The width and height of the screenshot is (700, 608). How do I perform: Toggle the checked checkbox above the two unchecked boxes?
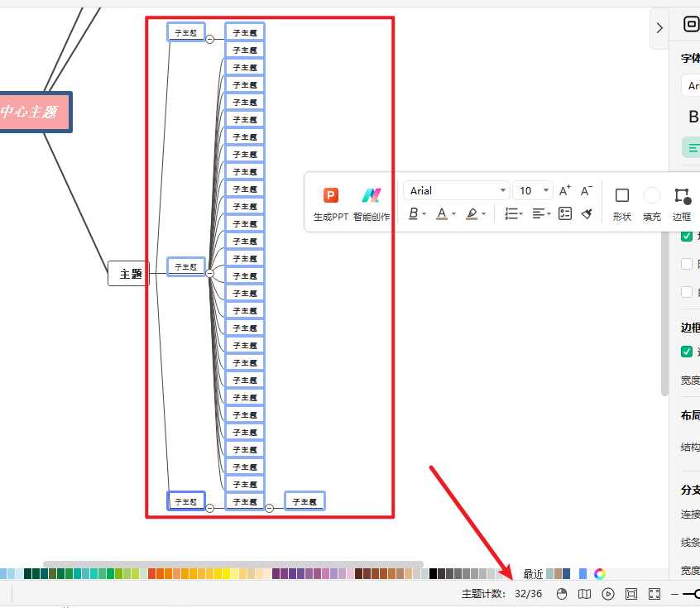687,235
